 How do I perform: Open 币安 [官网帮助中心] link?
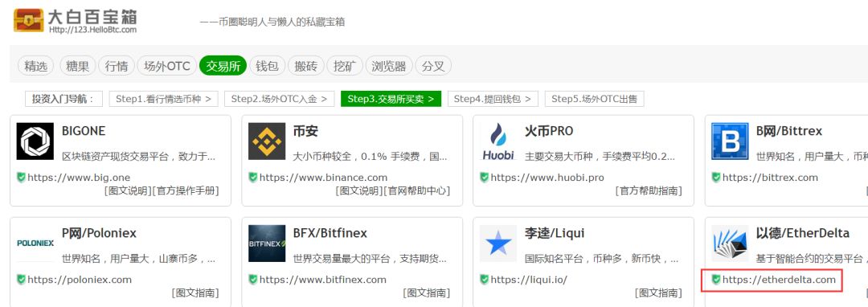pos(417,190)
